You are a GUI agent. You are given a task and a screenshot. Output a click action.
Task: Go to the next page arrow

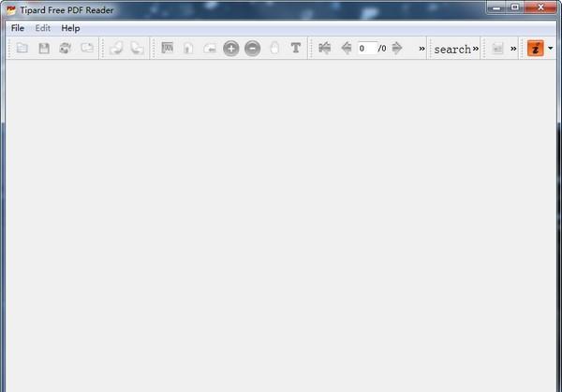397,48
